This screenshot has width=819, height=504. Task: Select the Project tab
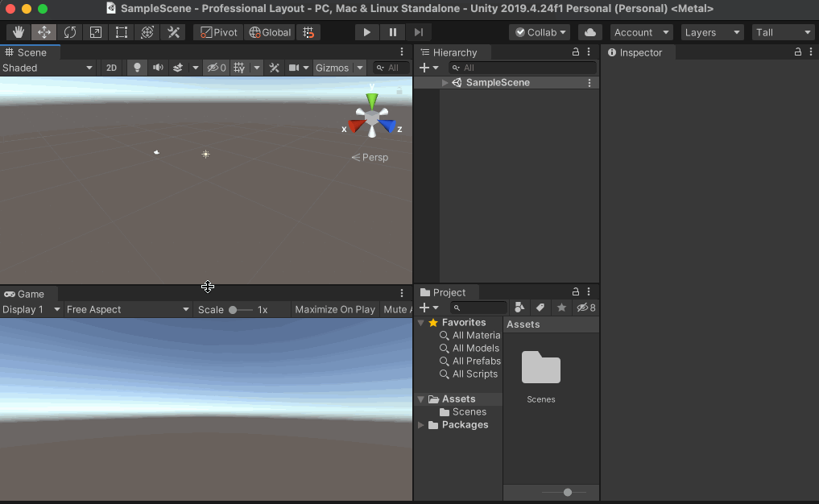(x=443, y=292)
